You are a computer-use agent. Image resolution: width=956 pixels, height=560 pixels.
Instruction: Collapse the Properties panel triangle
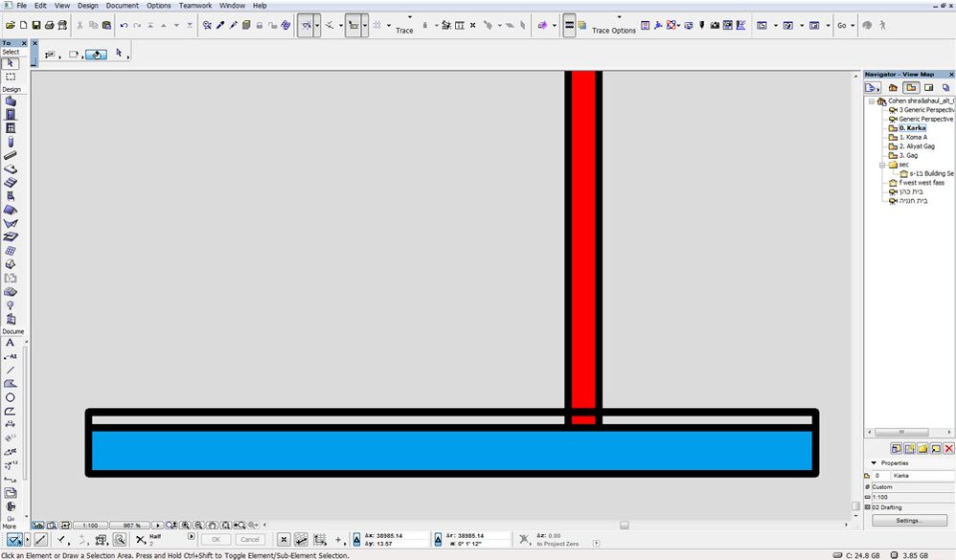874,463
